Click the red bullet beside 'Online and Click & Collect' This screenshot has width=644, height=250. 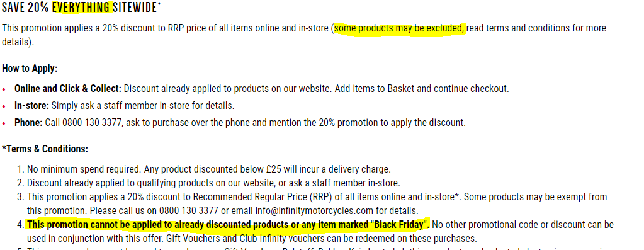click(4, 89)
